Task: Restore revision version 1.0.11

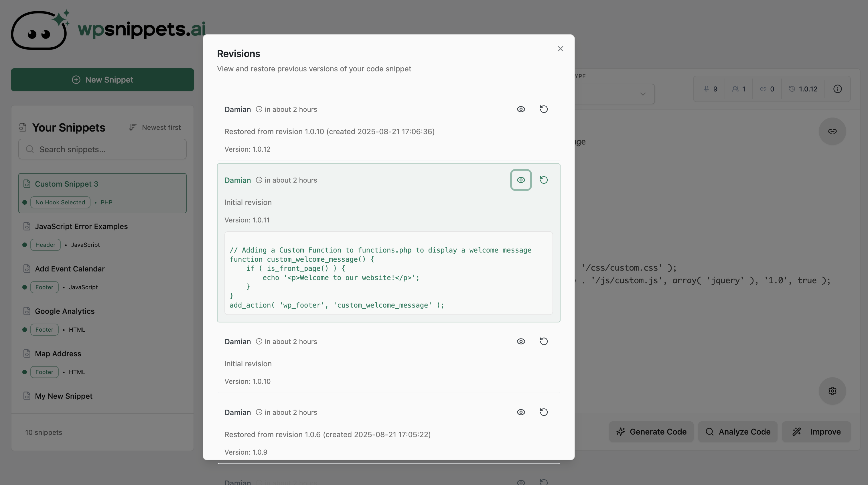Action: 544,180
